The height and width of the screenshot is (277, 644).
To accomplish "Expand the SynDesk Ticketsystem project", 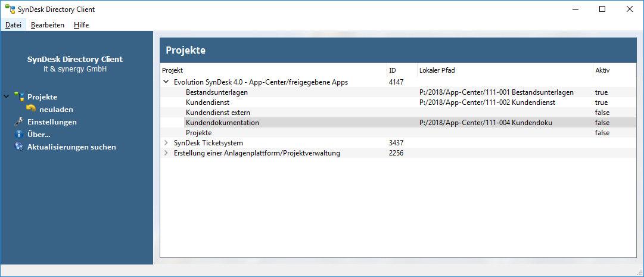I will point(166,143).
